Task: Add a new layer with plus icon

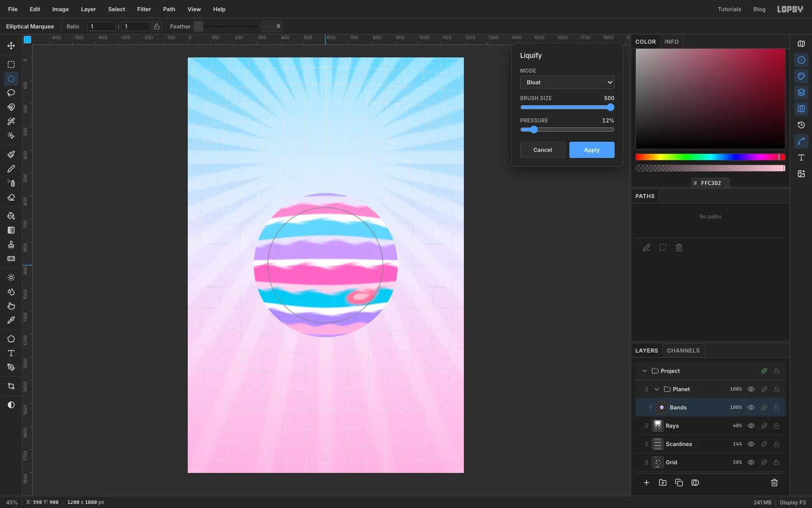Action: (647, 483)
